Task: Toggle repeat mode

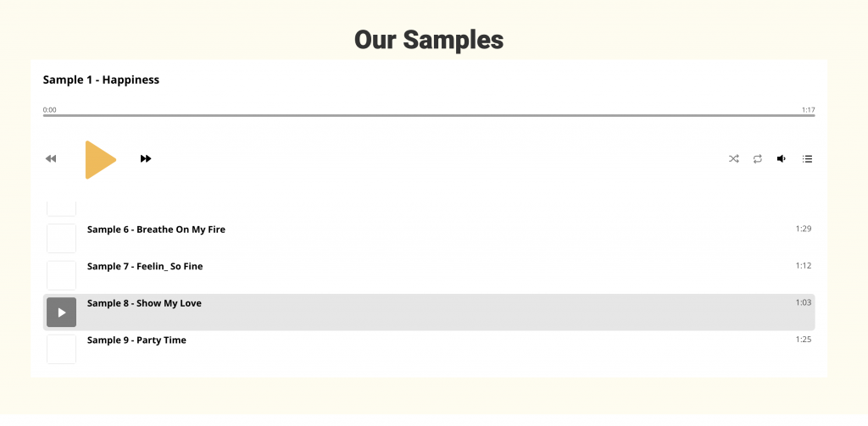Action: (757, 158)
